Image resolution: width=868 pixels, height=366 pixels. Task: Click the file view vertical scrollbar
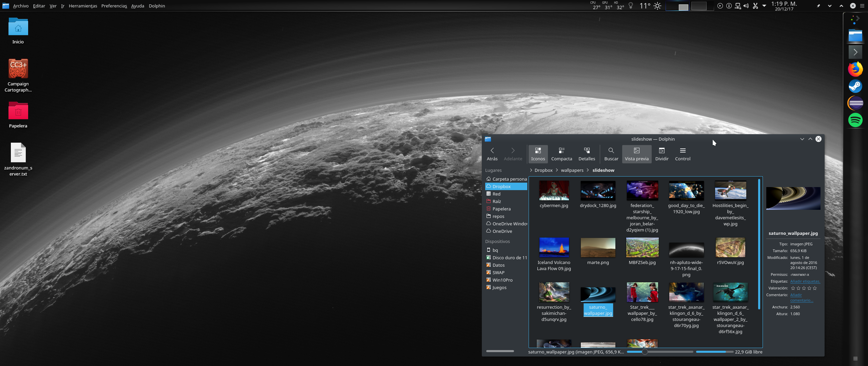(x=759, y=244)
